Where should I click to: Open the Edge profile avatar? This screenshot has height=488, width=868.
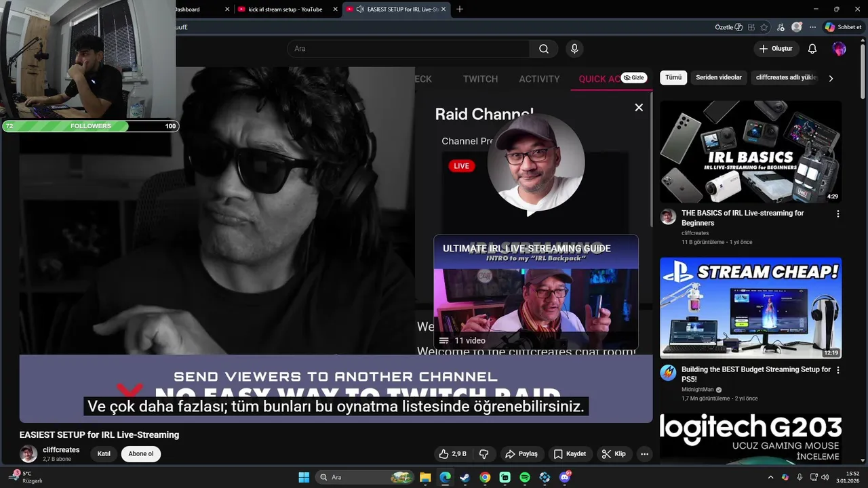point(797,27)
